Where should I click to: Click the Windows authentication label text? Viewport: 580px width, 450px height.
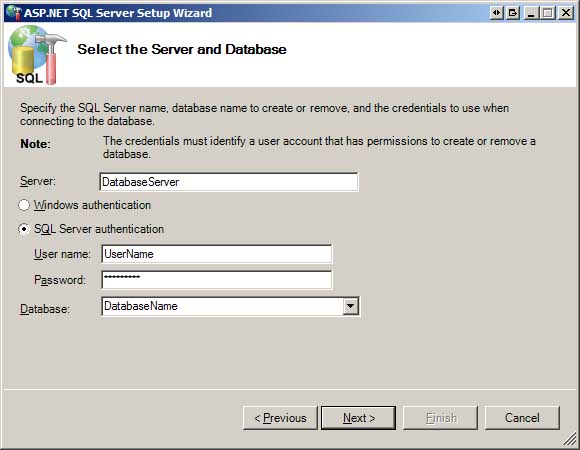92,205
